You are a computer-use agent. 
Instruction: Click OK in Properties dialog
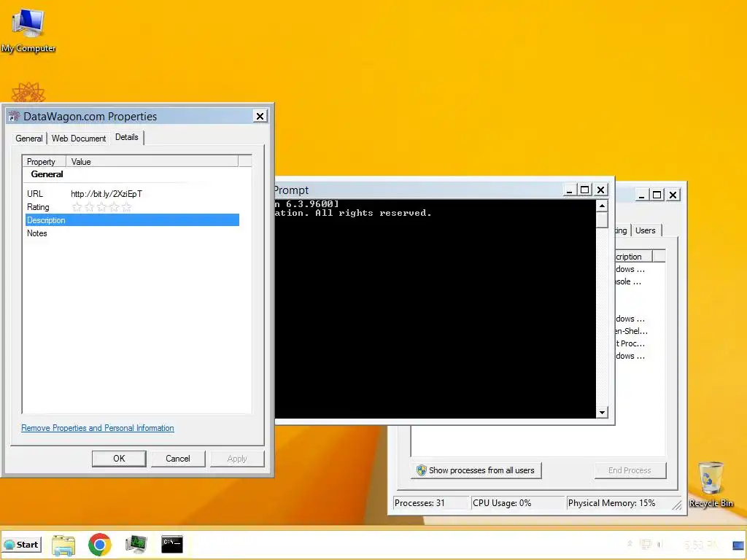[x=119, y=459]
